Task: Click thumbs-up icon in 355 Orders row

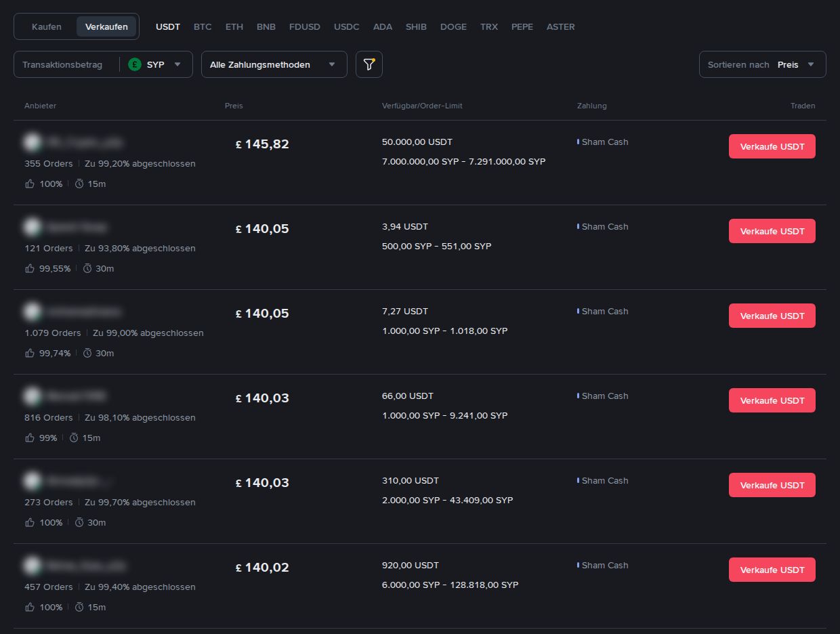Action: 30,184
